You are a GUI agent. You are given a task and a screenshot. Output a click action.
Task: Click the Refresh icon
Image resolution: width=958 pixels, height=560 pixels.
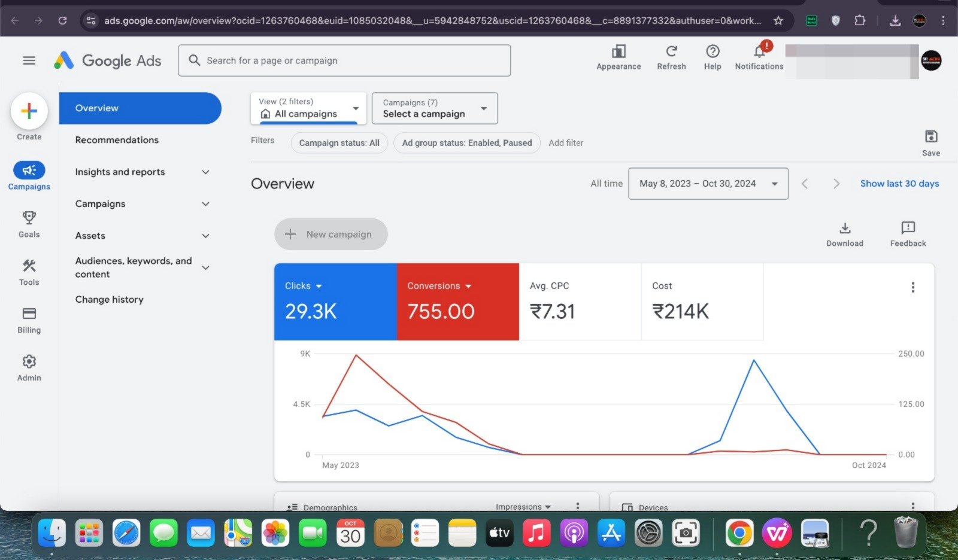tap(671, 52)
